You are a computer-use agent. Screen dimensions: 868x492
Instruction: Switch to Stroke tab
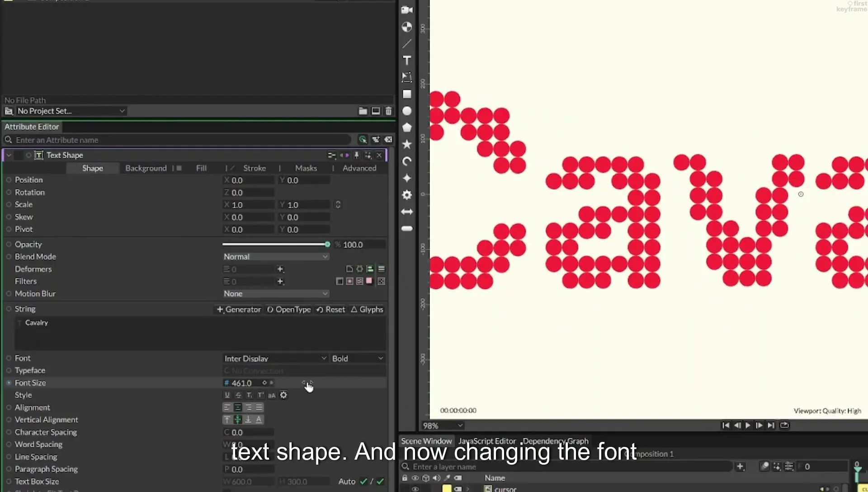click(255, 168)
